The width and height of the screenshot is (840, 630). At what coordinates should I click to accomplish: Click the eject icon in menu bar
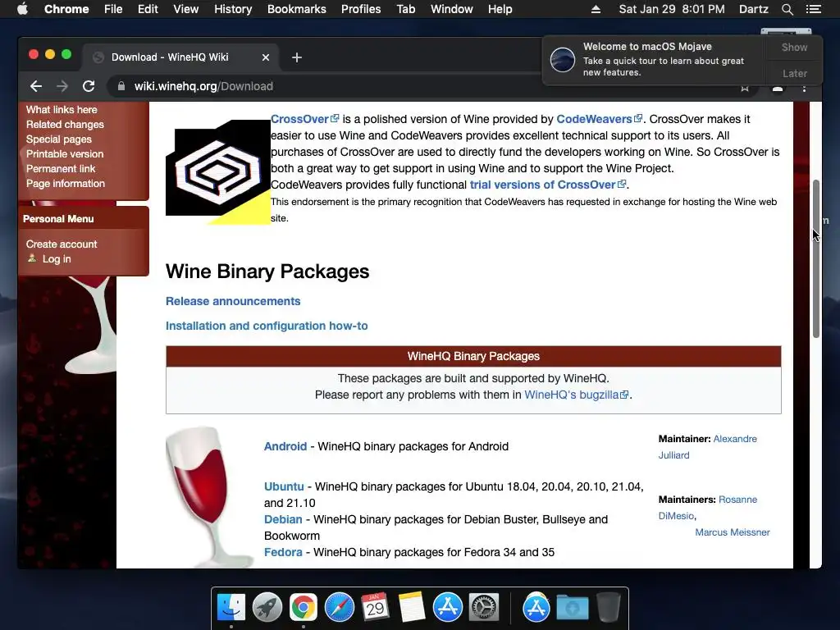pyautogui.click(x=596, y=9)
